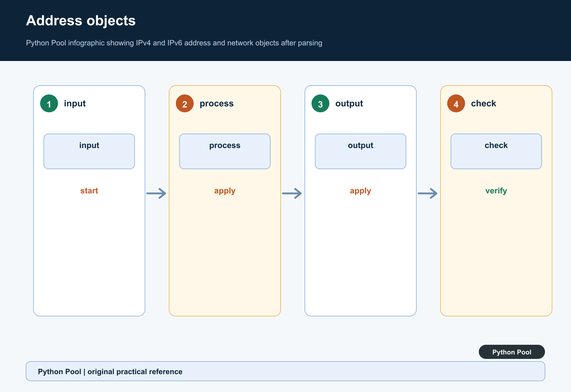Click the arrow between input and process cards
Image resolution: width=571 pixels, height=392 pixels.
pos(157,193)
